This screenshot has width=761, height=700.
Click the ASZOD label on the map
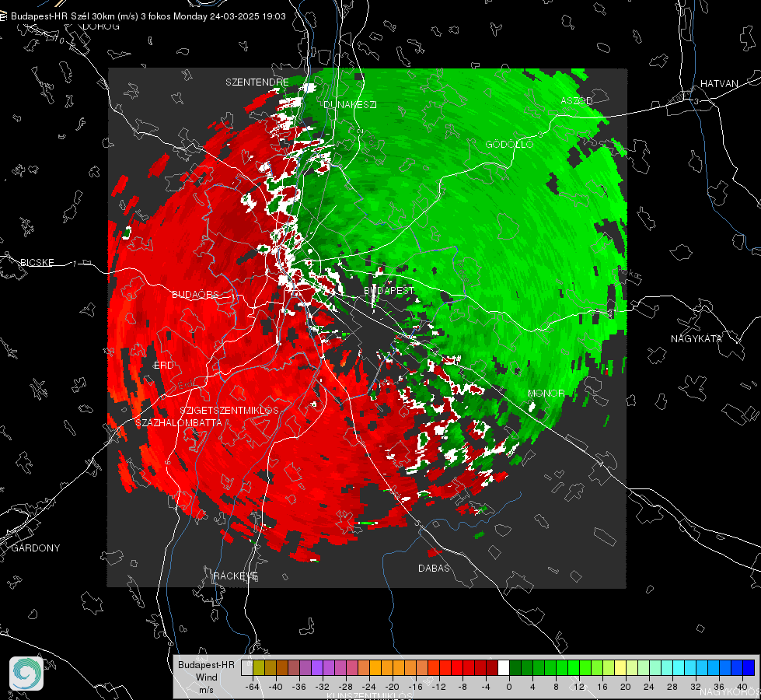(577, 100)
